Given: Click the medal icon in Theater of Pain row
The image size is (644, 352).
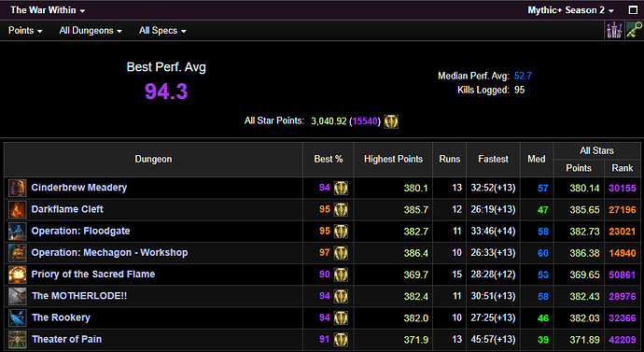Looking at the screenshot, I should pos(341,340).
